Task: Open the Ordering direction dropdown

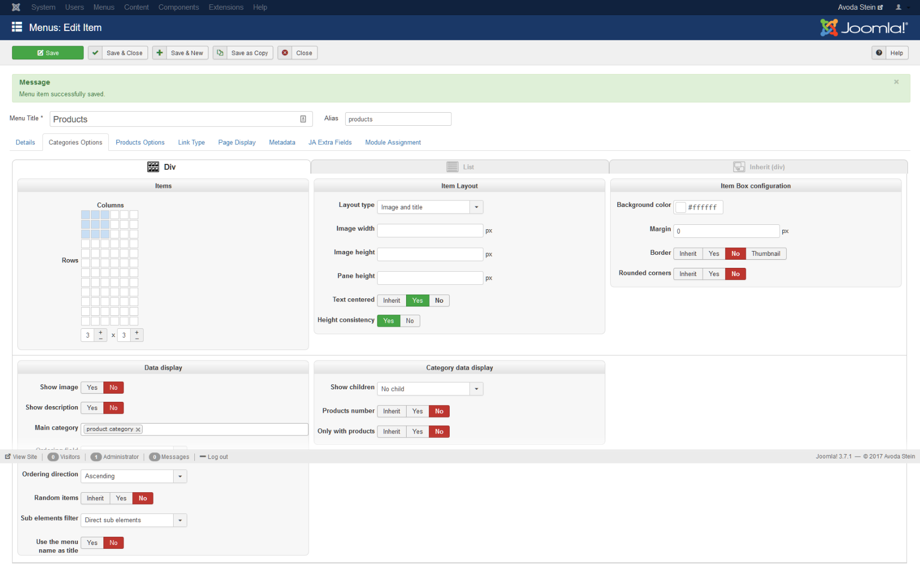Action: coord(133,476)
